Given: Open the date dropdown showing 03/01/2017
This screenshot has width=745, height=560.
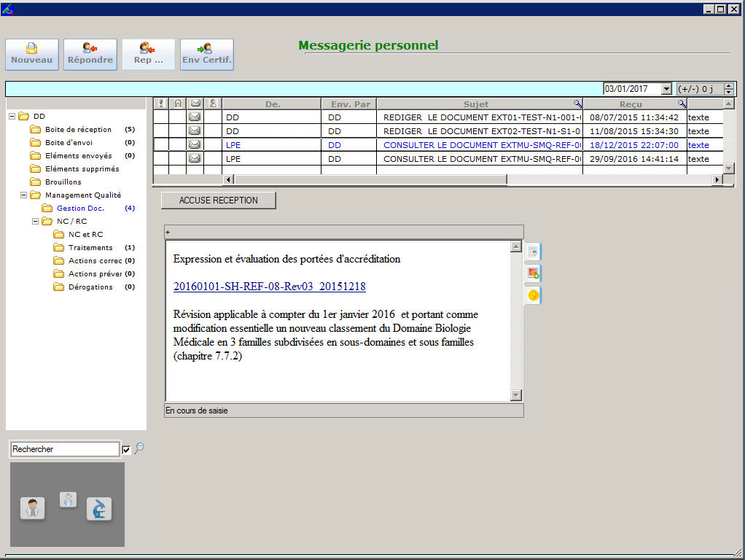Looking at the screenshot, I should pyautogui.click(x=666, y=89).
